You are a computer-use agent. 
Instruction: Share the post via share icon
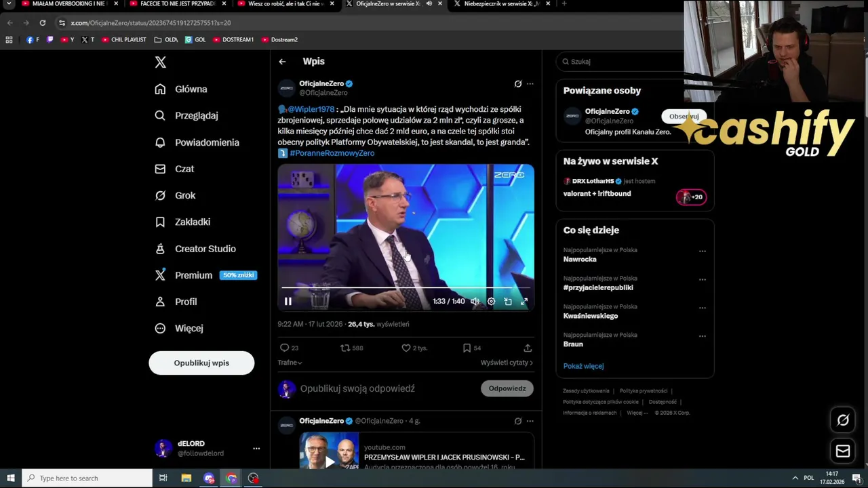pyautogui.click(x=528, y=348)
